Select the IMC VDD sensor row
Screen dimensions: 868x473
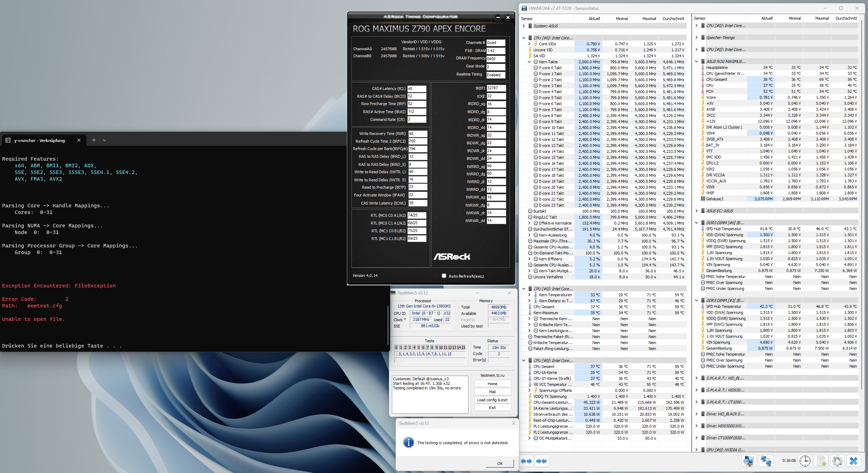(x=775, y=157)
